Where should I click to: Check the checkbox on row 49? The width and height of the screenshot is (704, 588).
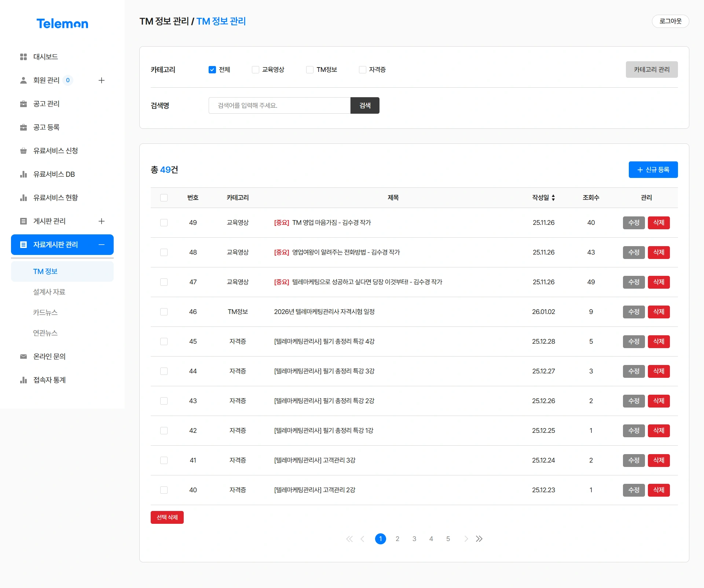164,223
